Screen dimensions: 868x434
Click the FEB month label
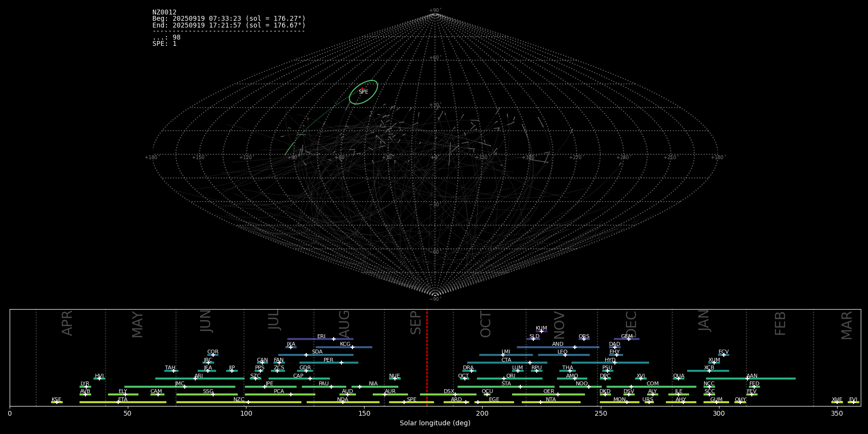(x=780, y=323)
